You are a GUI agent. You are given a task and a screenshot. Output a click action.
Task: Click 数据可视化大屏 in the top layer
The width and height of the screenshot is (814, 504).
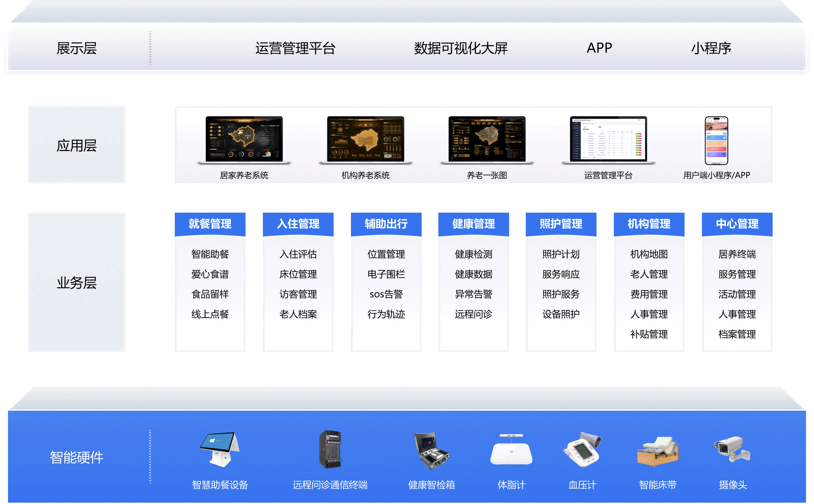click(x=460, y=48)
